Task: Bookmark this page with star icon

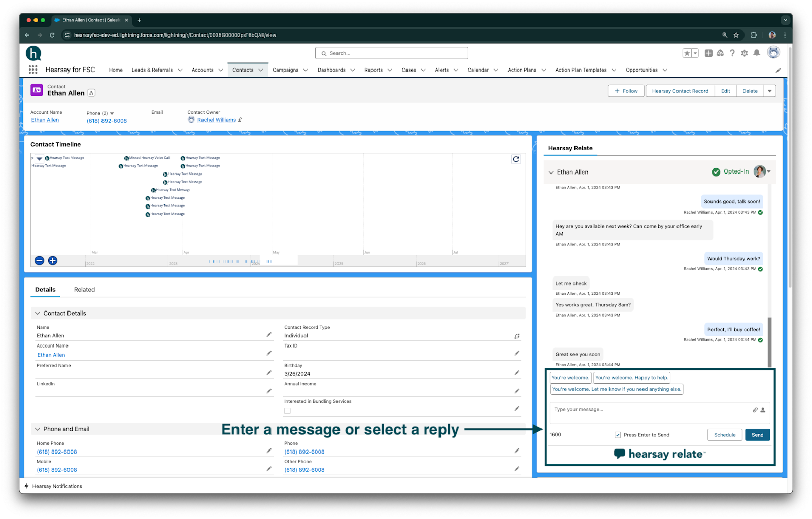Action: (x=736, y=35)
